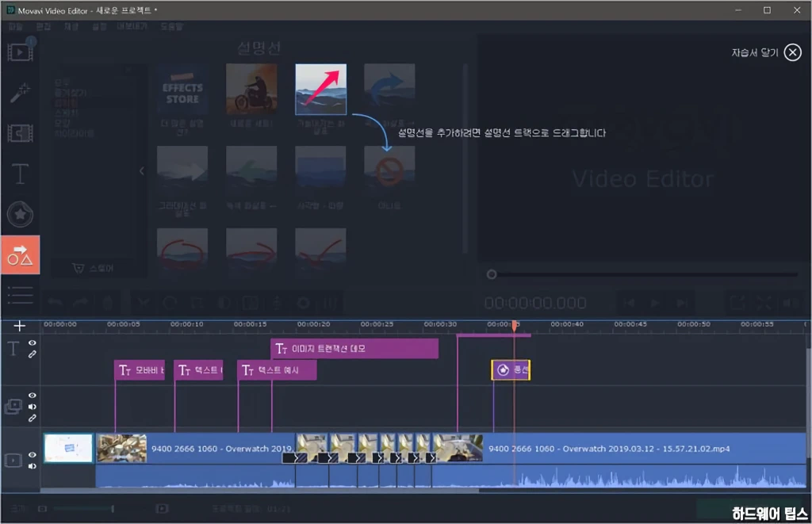Click the add track plus icon
Image resolution: width=812 pixels, height=524 pixels.
coord(20,326)
